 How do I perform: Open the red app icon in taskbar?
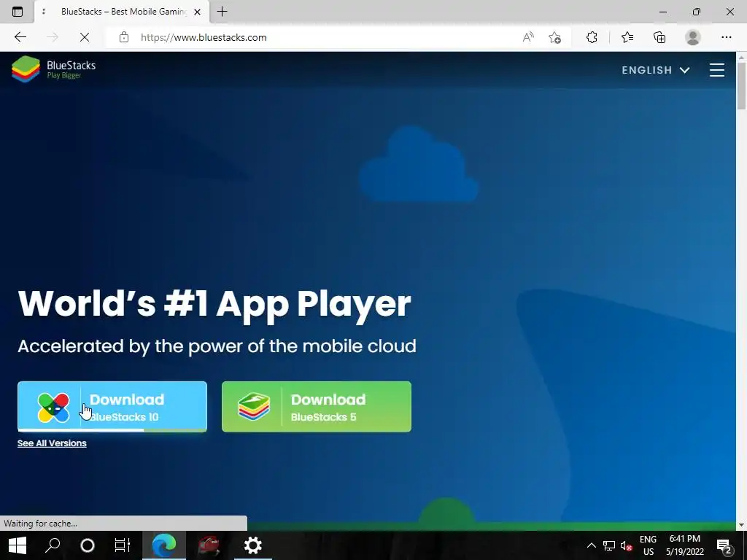pyautogui.click(x=209, y=545)
